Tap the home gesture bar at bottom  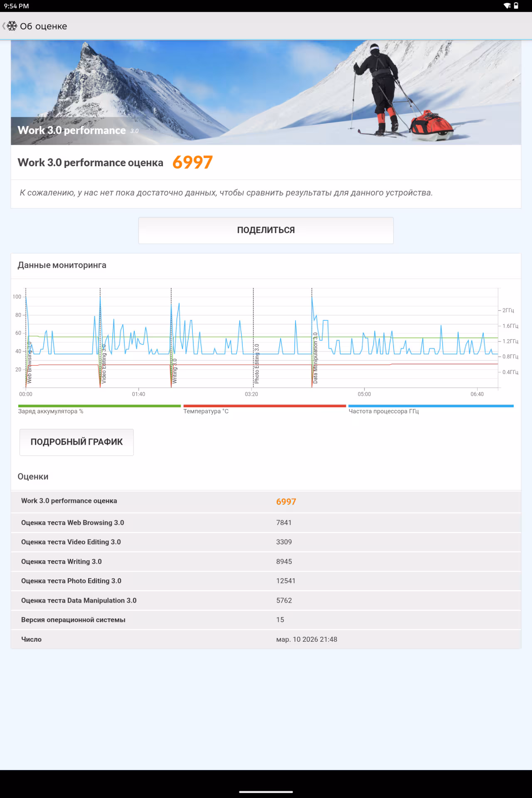[266, 792]
